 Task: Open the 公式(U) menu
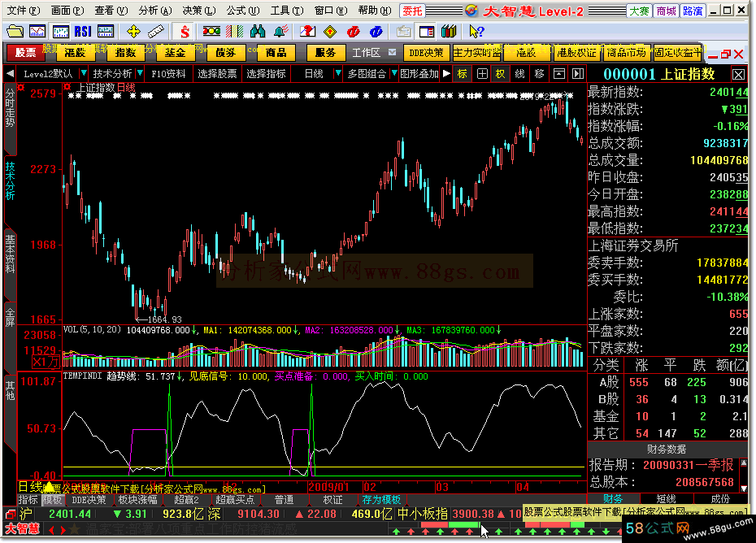pyautogui.click(x=242, y=10)
